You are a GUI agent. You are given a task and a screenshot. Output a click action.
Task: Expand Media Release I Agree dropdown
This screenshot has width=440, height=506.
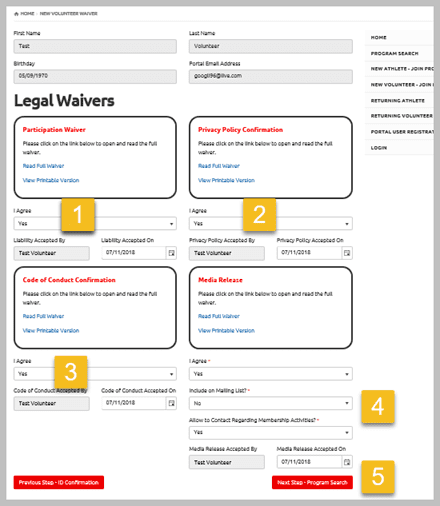(x=271, y=374)
